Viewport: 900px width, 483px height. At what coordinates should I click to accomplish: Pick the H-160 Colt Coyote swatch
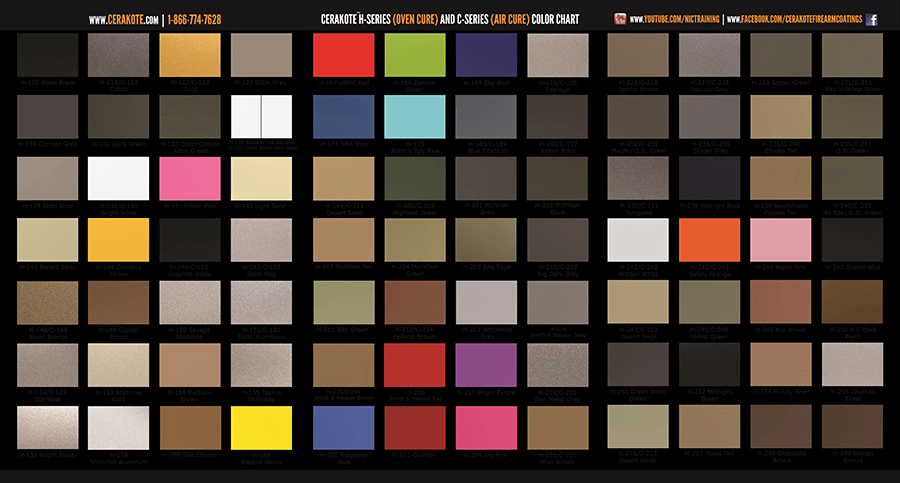(x=190, y=428)
